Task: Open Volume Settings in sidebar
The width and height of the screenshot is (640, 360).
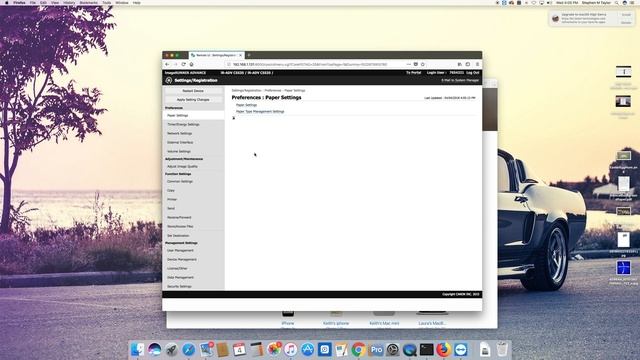Action: point(179,151)
